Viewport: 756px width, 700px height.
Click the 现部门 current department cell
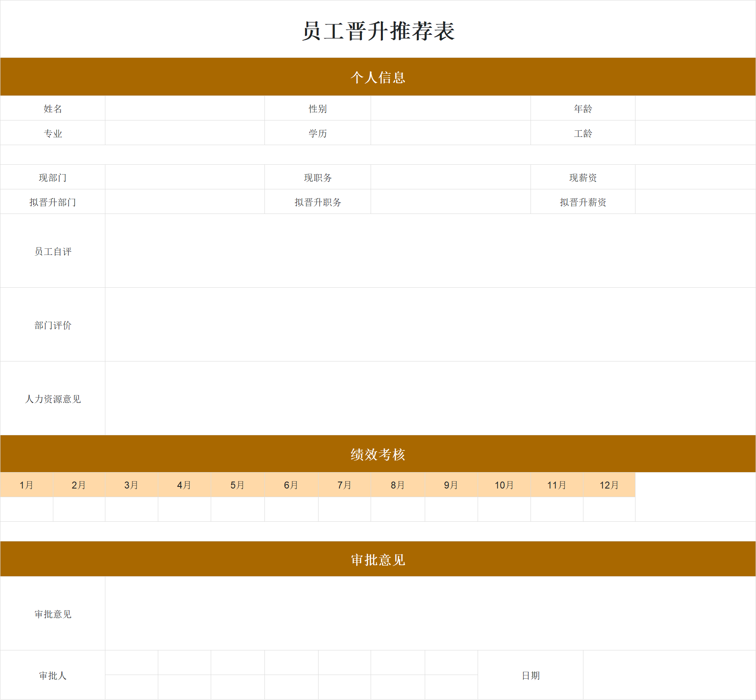tap(184, 177)
